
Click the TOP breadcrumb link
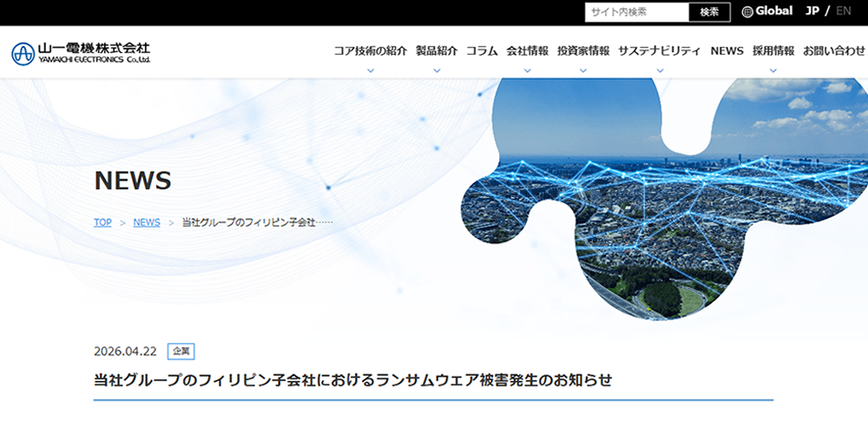pos(102,222)
